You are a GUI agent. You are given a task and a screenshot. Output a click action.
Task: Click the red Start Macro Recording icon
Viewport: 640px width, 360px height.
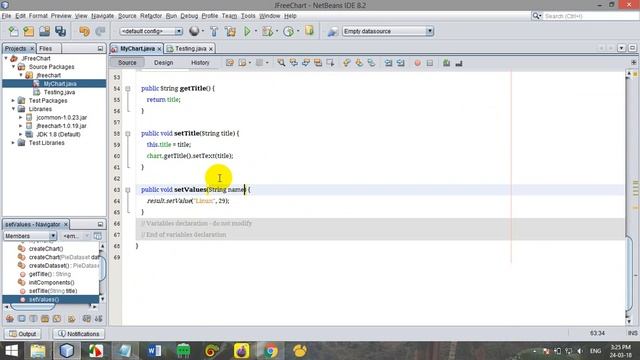coord(417,63)
